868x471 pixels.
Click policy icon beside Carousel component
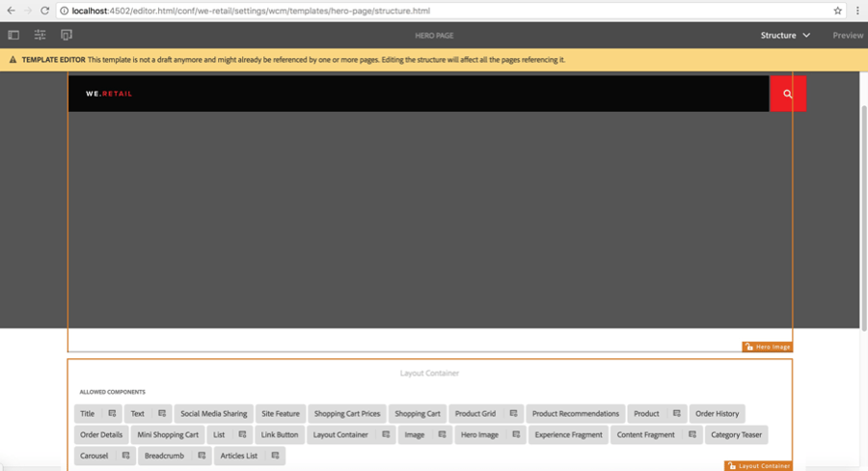click(x=125, y=456)
